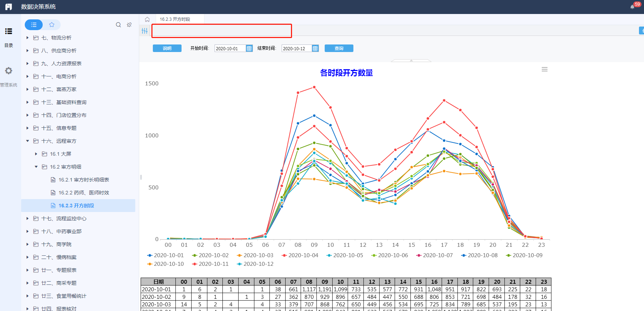Image resolution: width=644 pixels, height=311 pixels.
Task: Toggle 2020-10-08 legend series
Action: coord(479,255)
